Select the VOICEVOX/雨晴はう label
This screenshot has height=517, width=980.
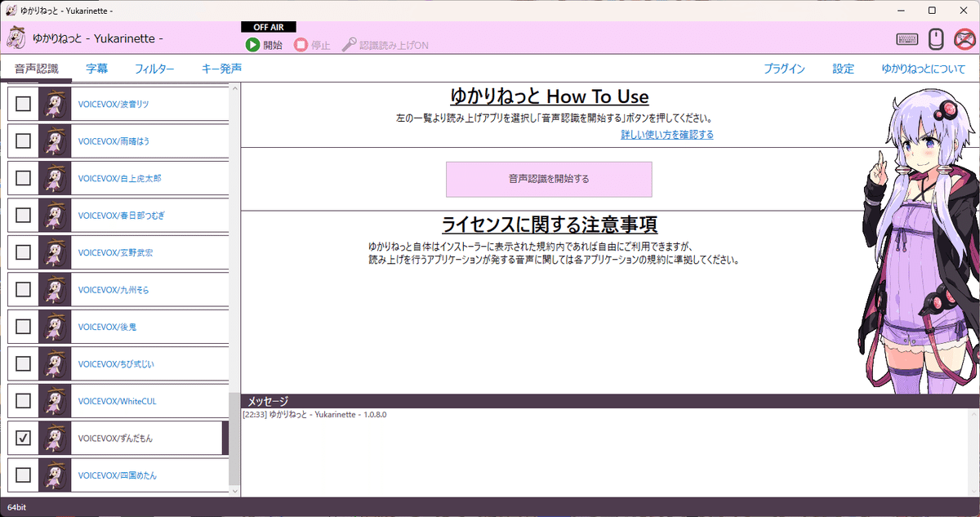114,141
